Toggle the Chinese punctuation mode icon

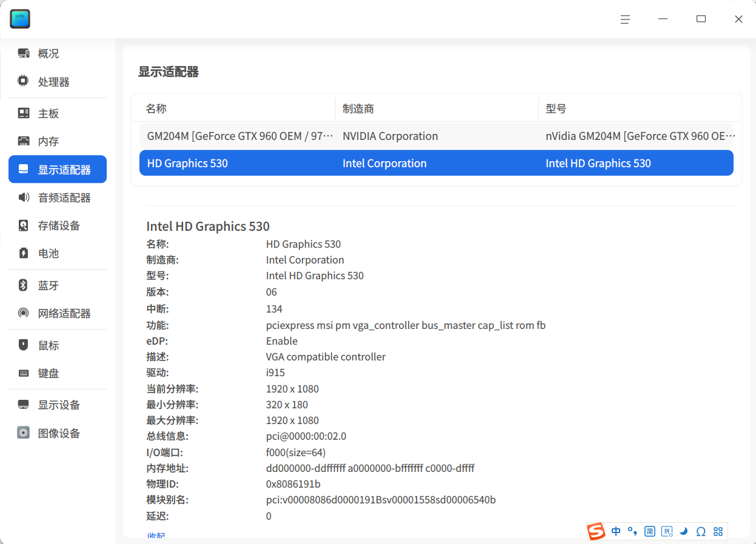pos(632,531)
